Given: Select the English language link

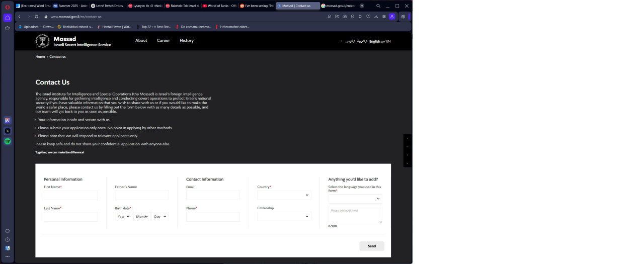Looking at the screenshot, I should pyautogui.click(x=375, y=41).
